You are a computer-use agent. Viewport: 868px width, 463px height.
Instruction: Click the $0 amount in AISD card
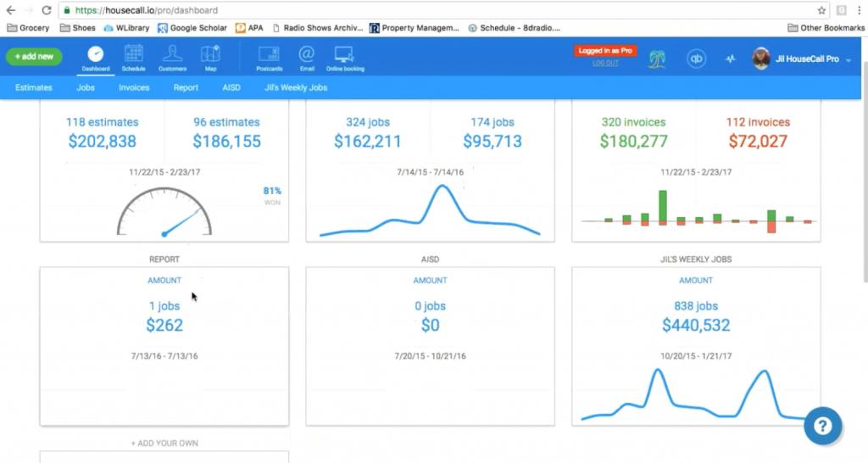430,325
